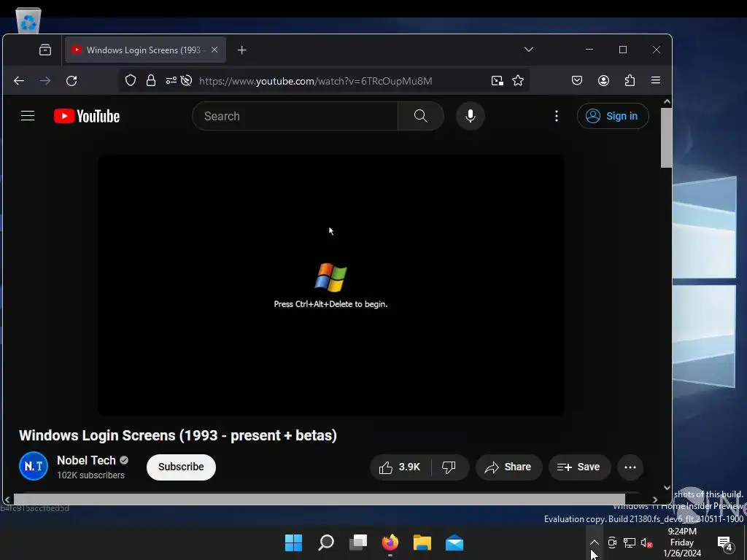Click the autoplay blocked icon

tap(186, 80)
